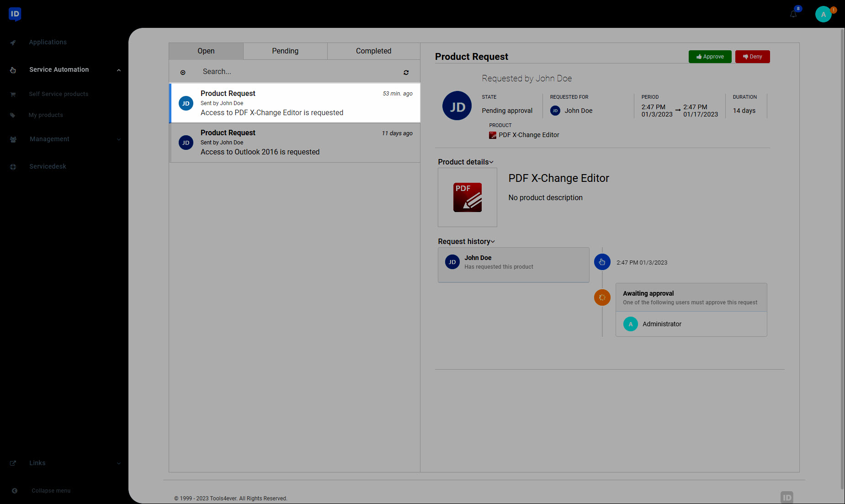Select the PDF X-Change Editor request
This screenshot has width=845, height=504.
(x=295, y=103)
